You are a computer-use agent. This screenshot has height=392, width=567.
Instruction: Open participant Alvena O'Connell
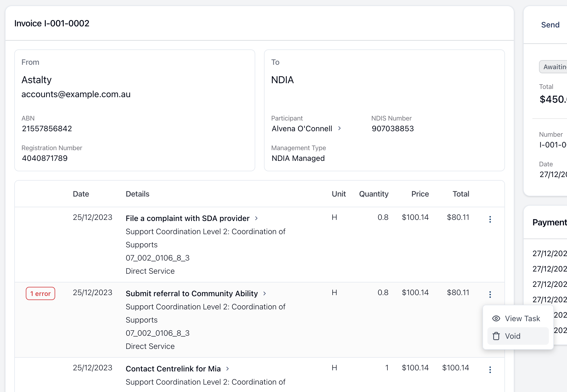[302, 128]
